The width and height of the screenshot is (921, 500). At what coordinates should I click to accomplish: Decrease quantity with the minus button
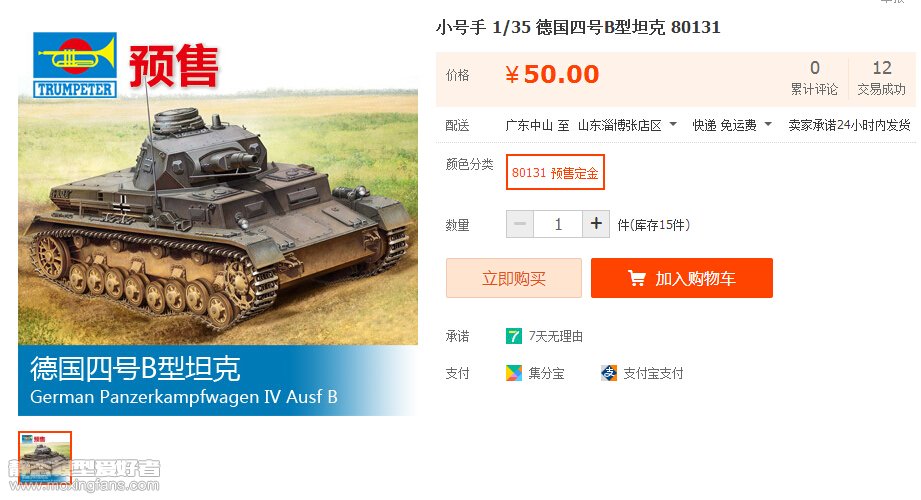click(520, 224)
